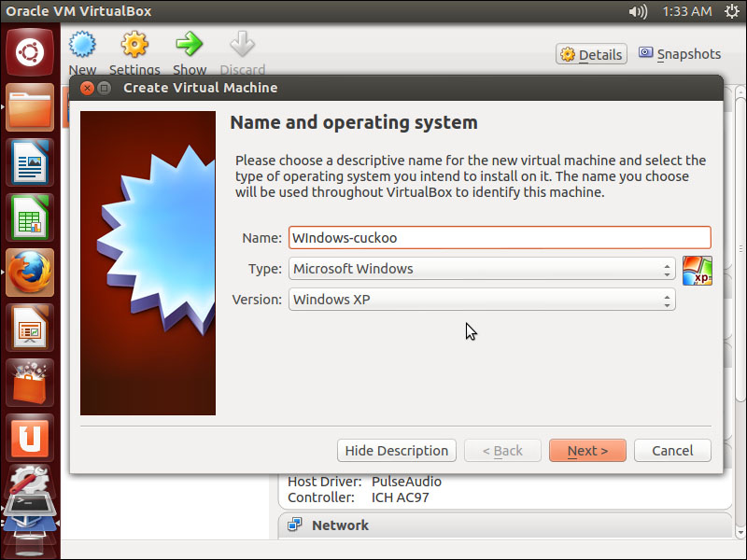The height and width of the screenshot is (560, 747).
Task: Click the greyed Discard arrow icon
Action: tap(242, 45)
